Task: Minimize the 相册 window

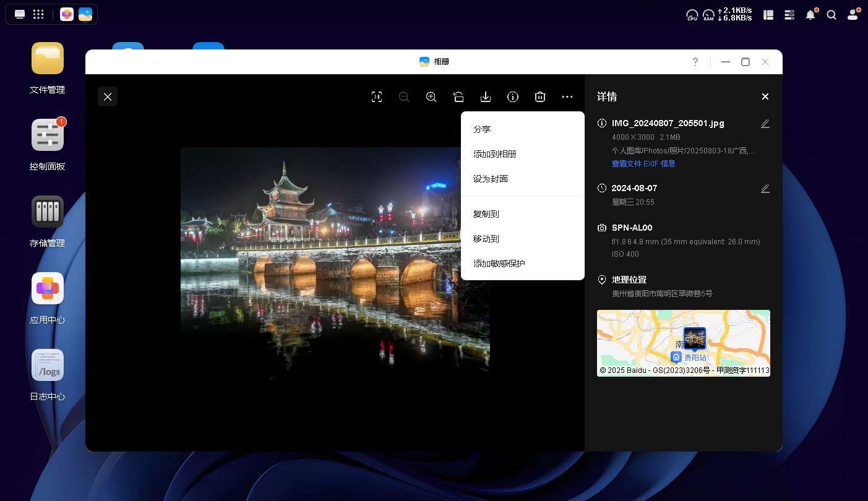Action: coord(726,62)
